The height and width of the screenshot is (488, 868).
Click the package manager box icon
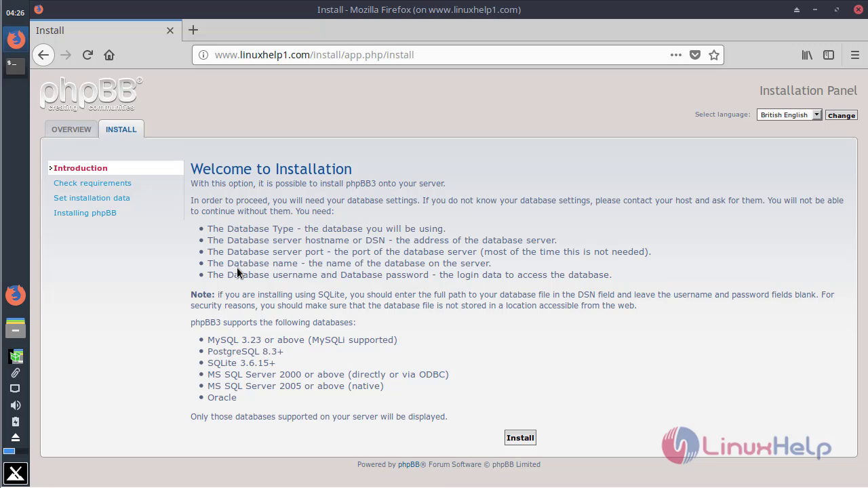click(x=16, y=357)
